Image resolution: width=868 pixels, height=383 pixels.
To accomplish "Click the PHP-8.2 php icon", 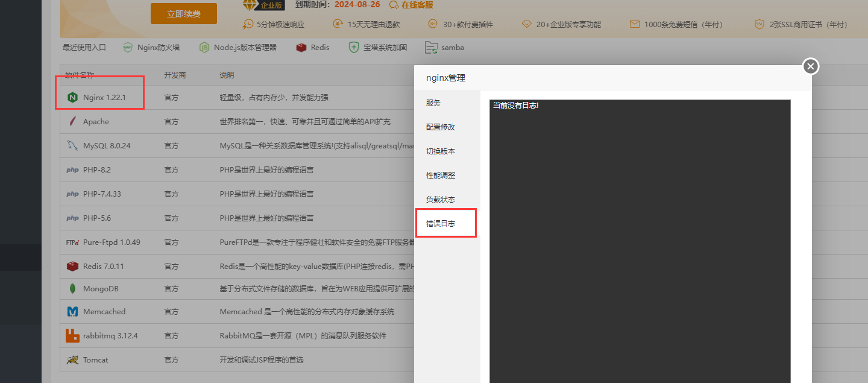I will pos(72,170).
